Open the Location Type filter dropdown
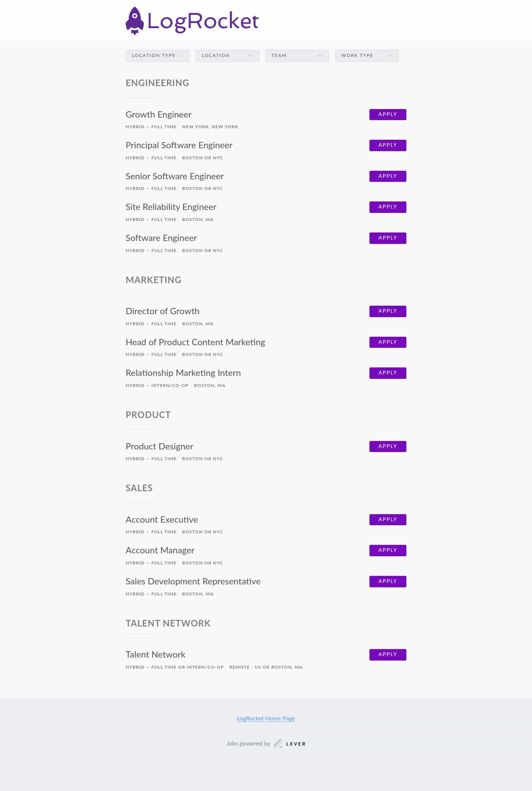The image size is (532, 791). pos(157,56)
